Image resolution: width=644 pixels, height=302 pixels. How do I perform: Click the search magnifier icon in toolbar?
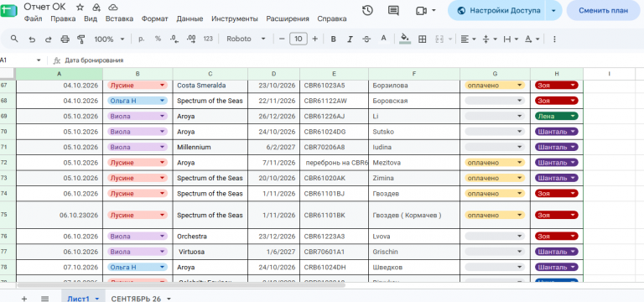pos(14,39)
